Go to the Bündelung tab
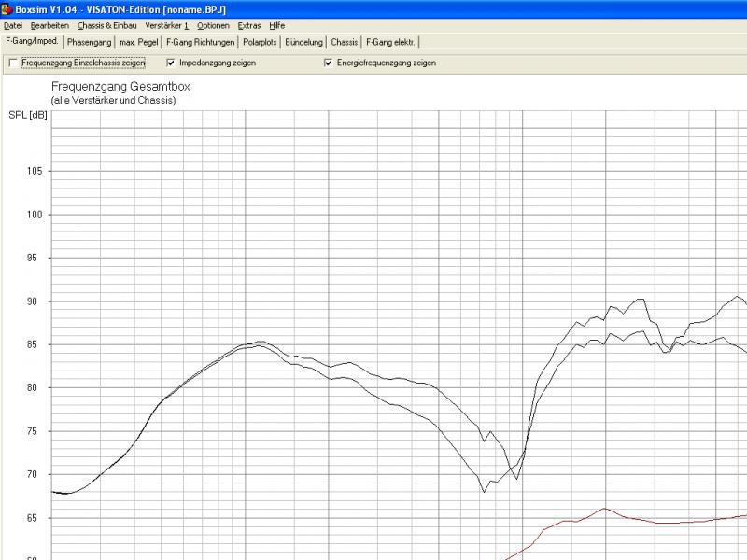 (304, 42)
